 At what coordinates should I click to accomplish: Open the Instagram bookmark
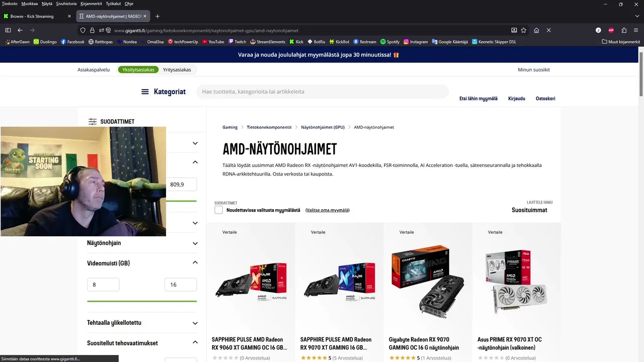(416, 42)
